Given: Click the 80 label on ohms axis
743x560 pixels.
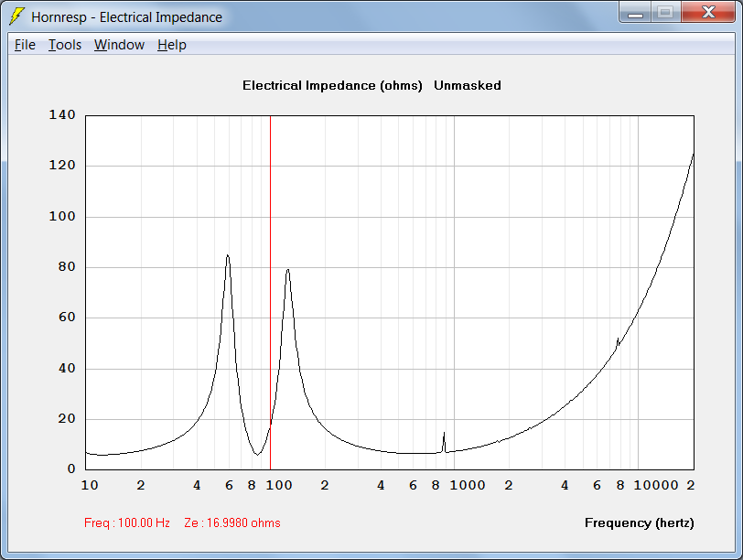Looking at the screenshot, I should [67, 267].
